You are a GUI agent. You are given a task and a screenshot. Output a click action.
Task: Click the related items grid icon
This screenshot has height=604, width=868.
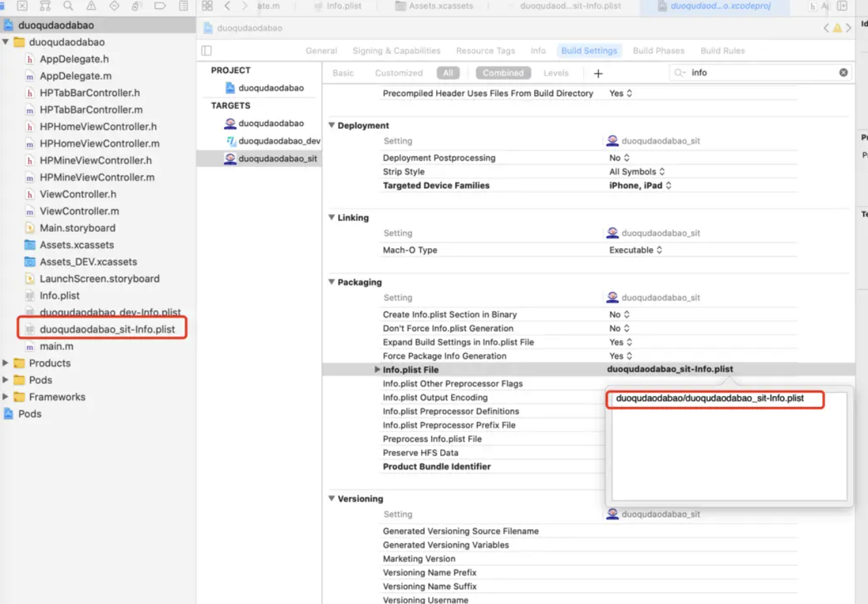tap(207, 6)
